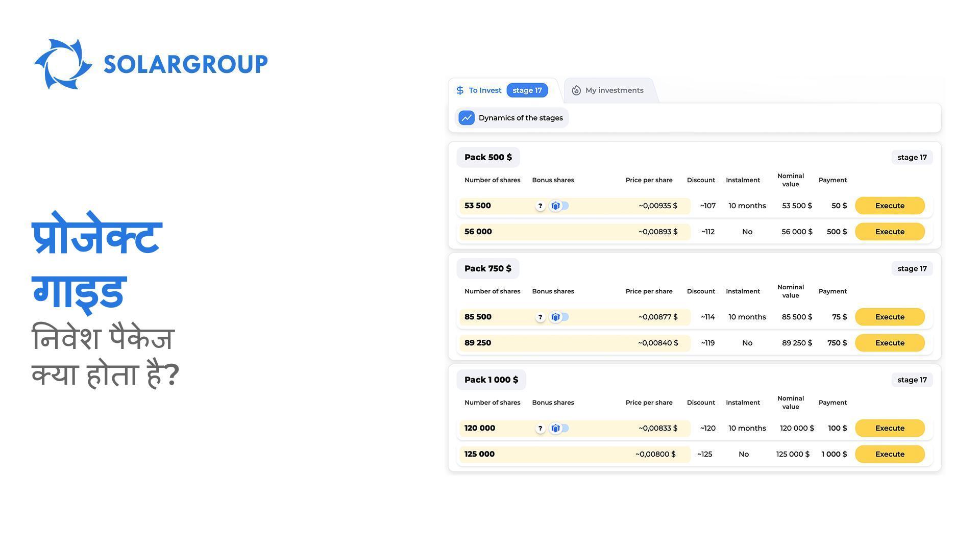
Task: Click the flame icon on My investments tab
Action: click(x=576, y=90)
